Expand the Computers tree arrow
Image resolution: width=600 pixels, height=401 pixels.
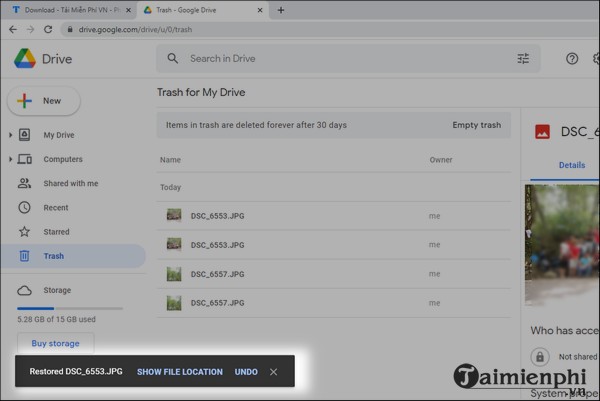point(11,159)
